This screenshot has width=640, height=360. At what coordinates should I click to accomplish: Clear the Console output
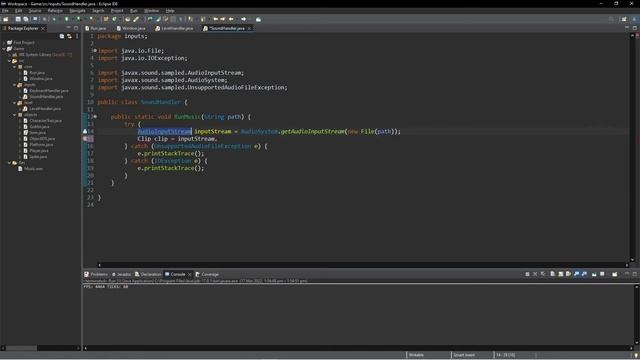552,274
